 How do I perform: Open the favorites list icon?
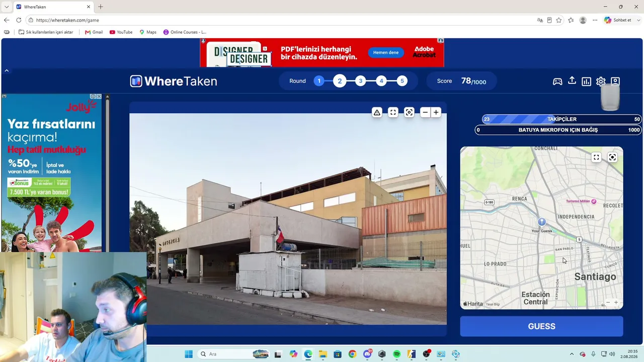[x=571, y=20]
